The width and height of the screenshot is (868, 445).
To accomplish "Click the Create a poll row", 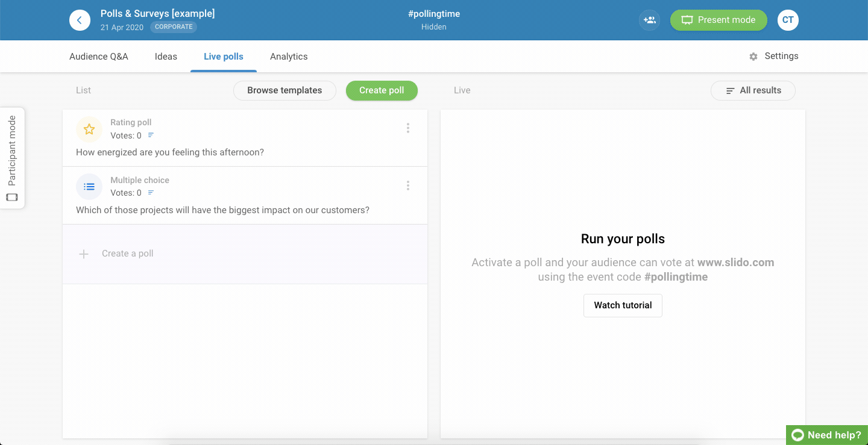I will point(245,254).
